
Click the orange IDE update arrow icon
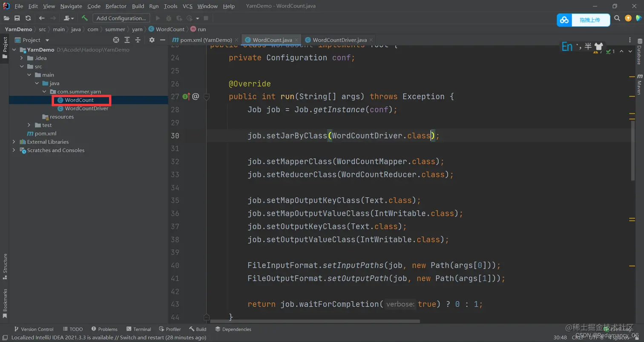(x=628, y=18)
